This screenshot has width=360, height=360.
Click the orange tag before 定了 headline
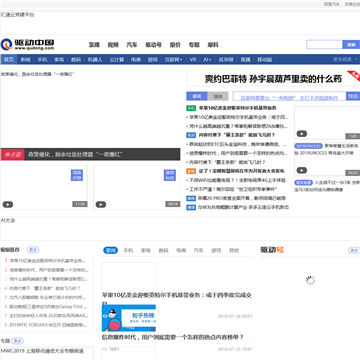pyautogui.click(x=191, y=171)
